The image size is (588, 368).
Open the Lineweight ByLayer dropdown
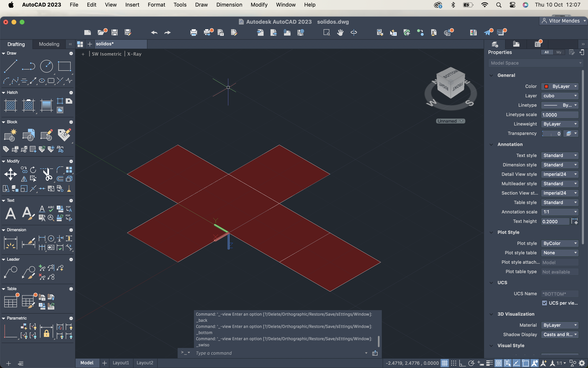pos(560,124)
